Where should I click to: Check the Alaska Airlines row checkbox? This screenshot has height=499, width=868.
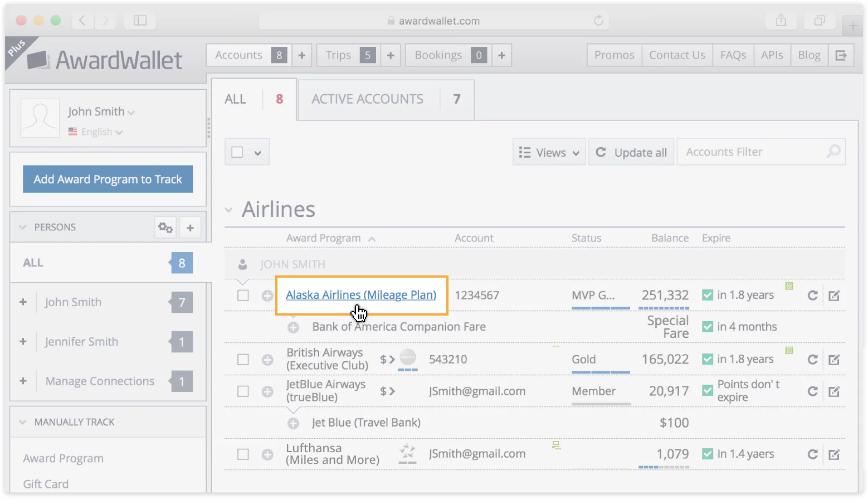pyautogui.click(x=243, y=295)
